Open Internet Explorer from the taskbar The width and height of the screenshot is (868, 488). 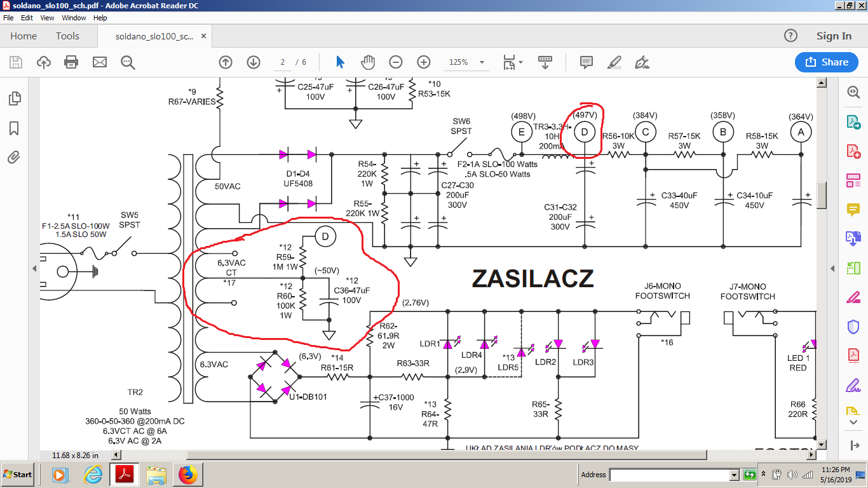pyautogui.click(x=93, y=475)
